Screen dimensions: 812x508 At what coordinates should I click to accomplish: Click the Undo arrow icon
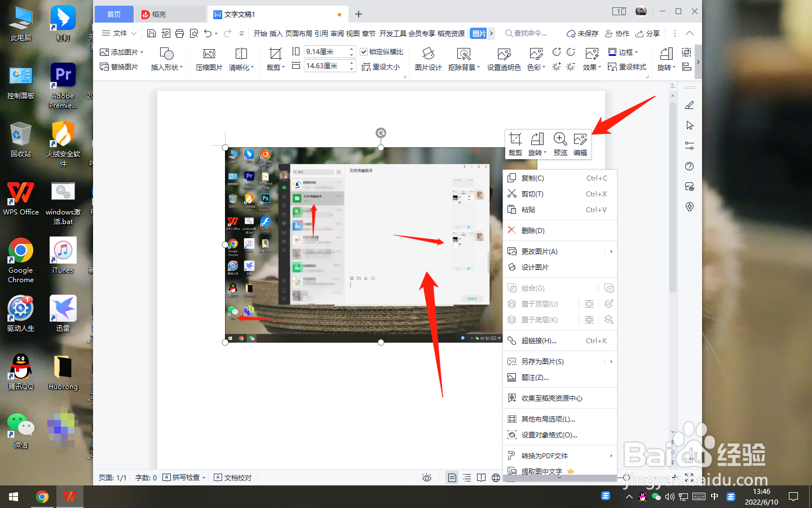[208, 33]
